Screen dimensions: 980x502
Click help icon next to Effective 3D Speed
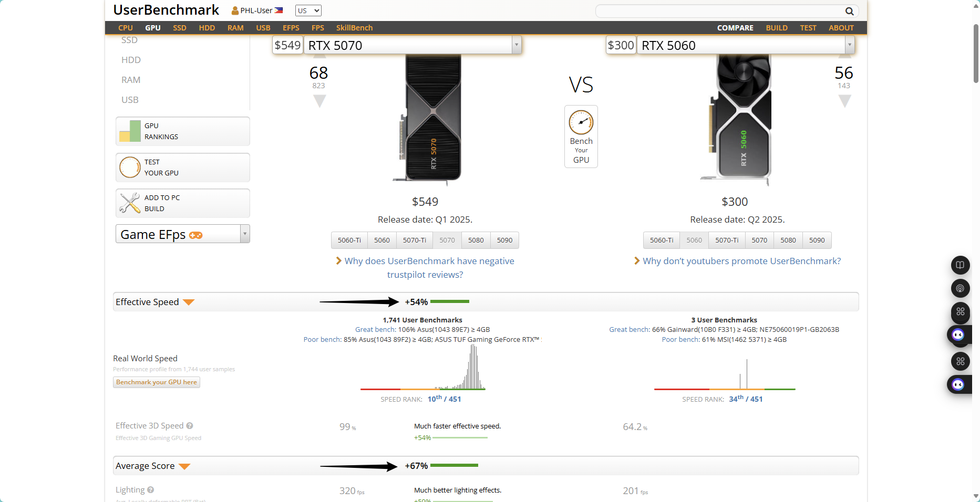190,426
